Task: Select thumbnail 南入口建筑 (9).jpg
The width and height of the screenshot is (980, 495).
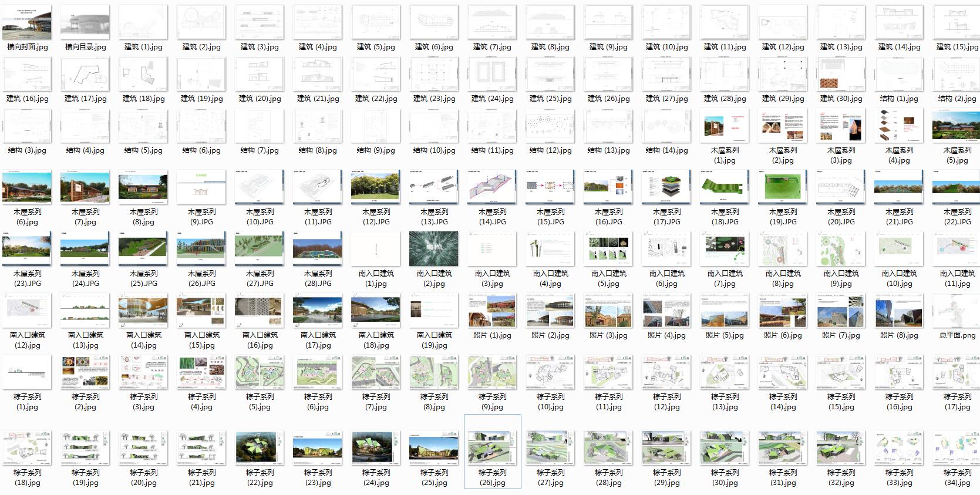Action: tap(841, 250)
